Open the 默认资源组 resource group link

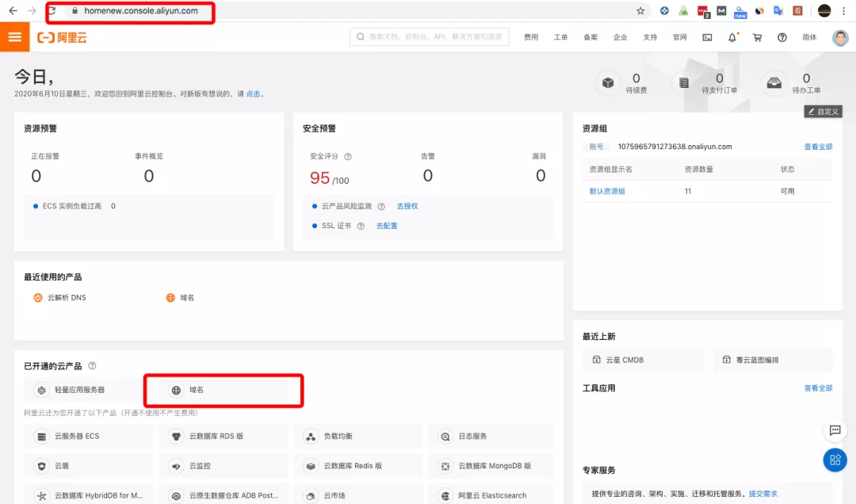point(607,192)
